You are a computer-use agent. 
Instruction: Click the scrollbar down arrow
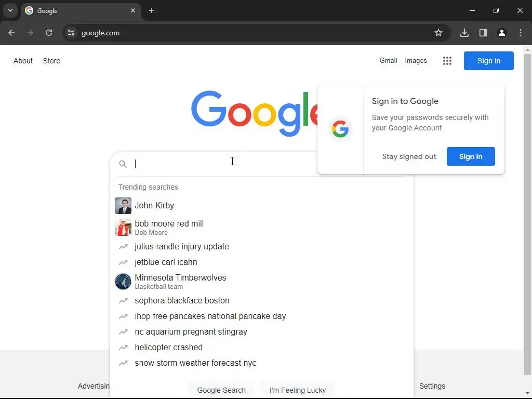527,393
